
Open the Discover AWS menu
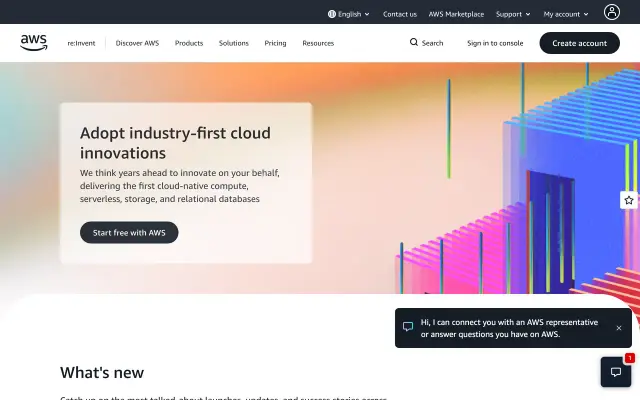tap(137, 43)
